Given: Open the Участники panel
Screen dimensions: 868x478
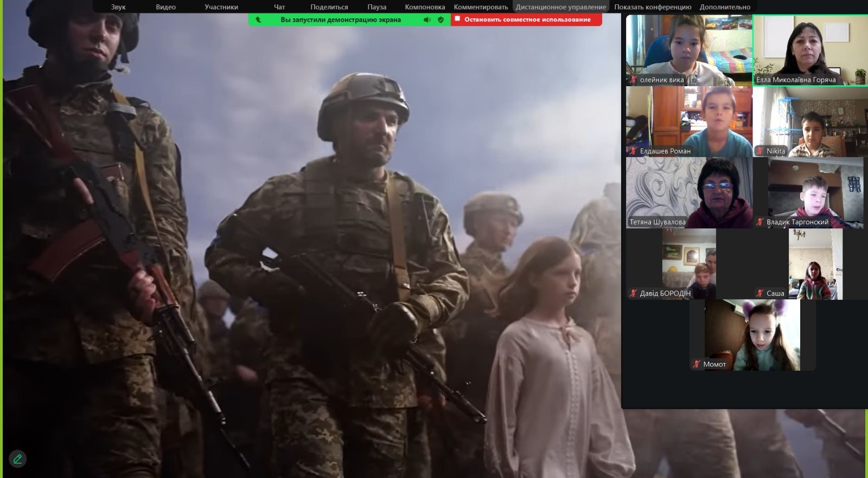Looking at the screenshot, I should click(x=221, y=7).
